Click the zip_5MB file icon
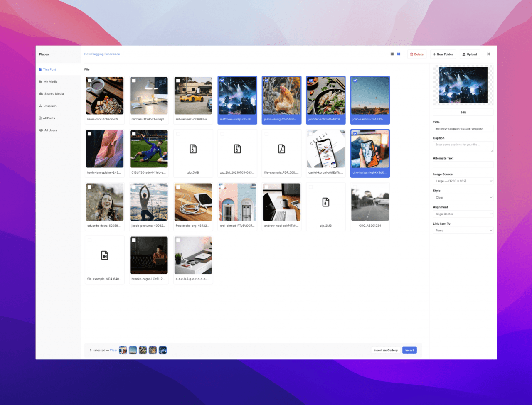 coord(193,149)
